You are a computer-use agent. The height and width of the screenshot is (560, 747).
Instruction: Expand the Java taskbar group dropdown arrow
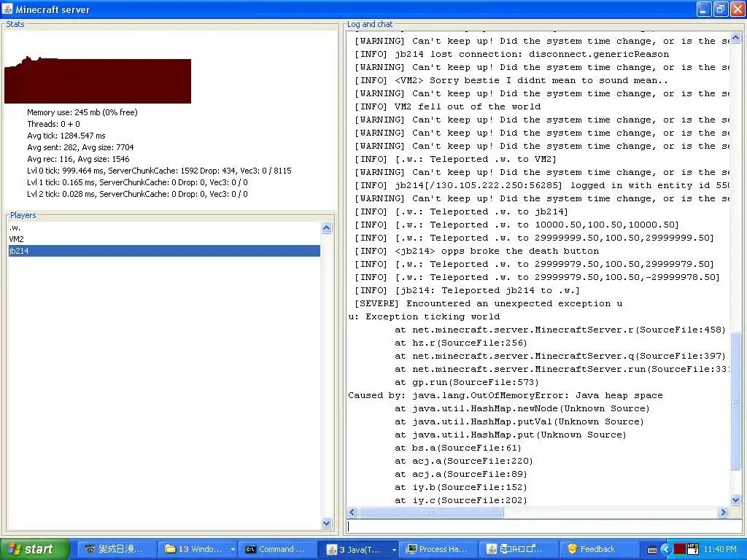click(394, 550)
